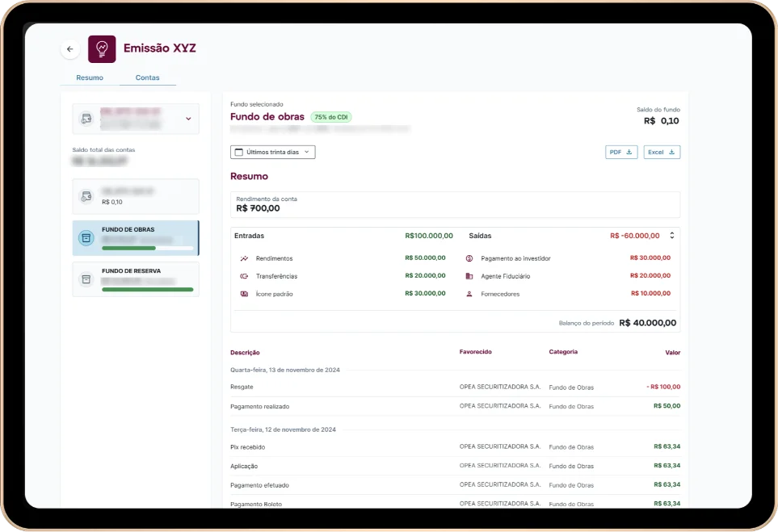Click the Aplicação transaction row
Image resolution: width=778 pixels, height=532 pixels.
[455, 466]
